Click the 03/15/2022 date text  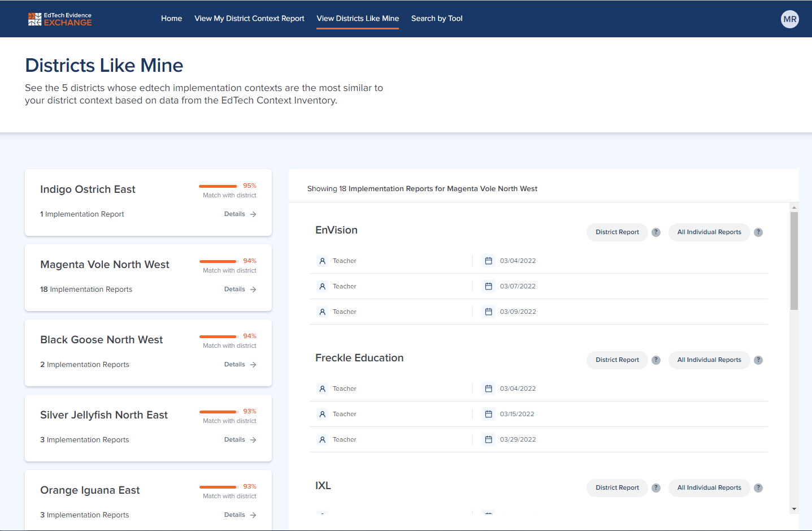pyautogui.click(x=517, y=414)
